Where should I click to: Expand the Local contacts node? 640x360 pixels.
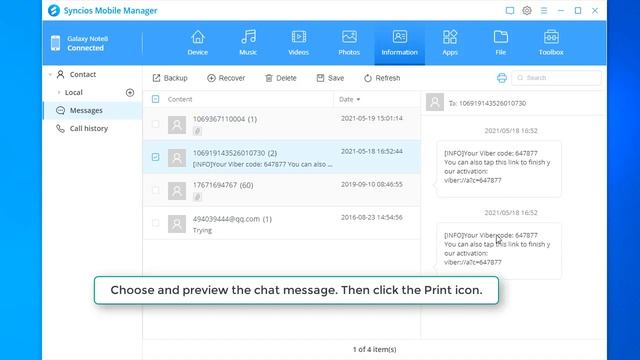59,93
